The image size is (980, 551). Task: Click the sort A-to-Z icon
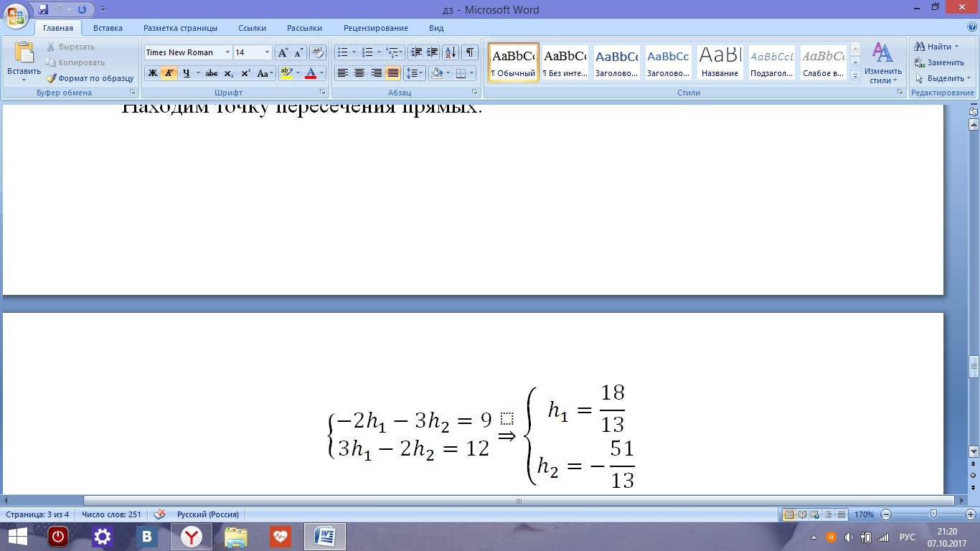coord(451,52)
